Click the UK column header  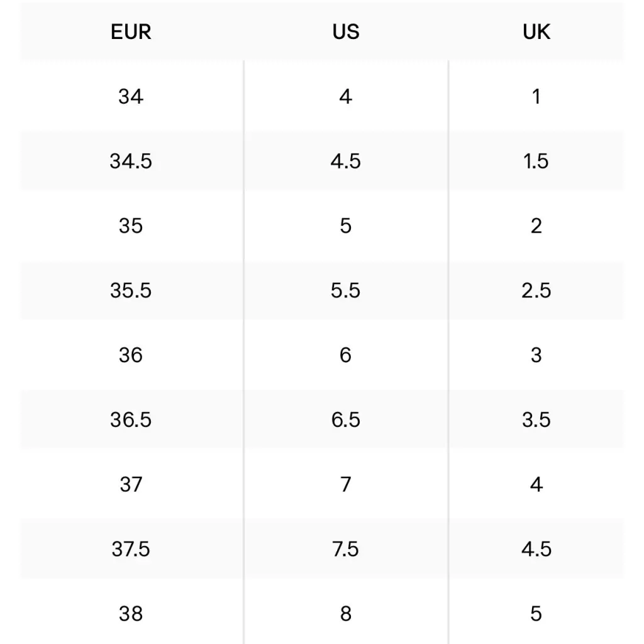coord(536,32)
